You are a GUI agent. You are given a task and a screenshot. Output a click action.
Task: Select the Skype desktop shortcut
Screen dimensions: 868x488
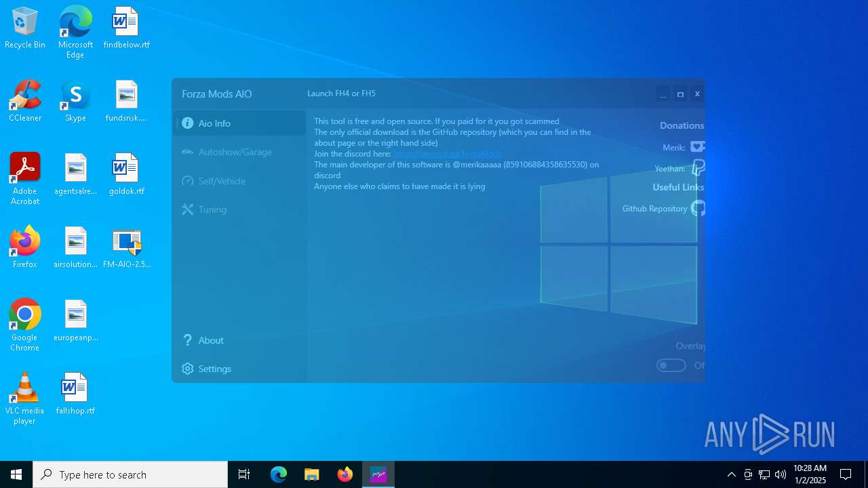pyautogui.click(x=75, y=102)
